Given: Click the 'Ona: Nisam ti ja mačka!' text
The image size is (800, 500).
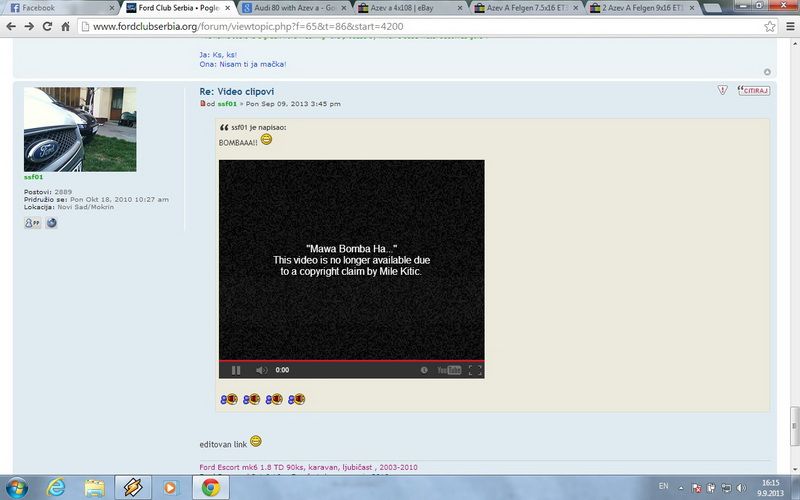Looking at the screenshot, I should (x=243, y=64).
